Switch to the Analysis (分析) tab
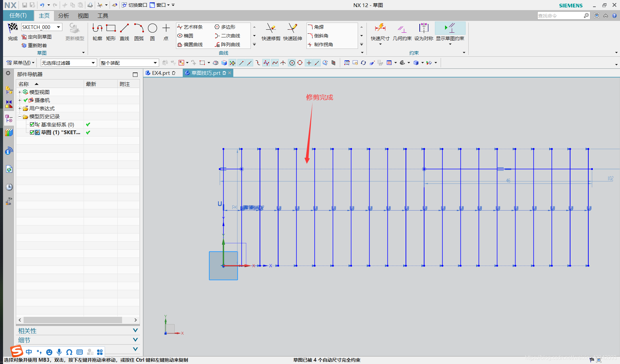This screenshot has height=364, width=620. pyautogui.click(x=64, y=16)
